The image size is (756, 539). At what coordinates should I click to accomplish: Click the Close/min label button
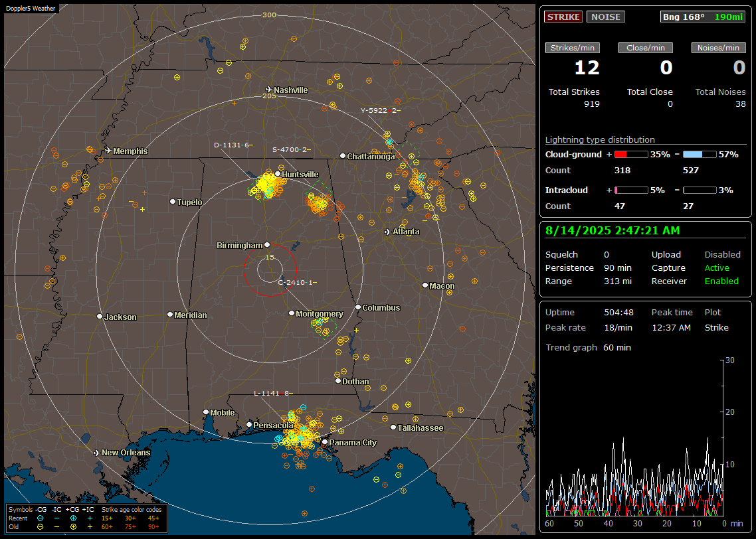646,48
